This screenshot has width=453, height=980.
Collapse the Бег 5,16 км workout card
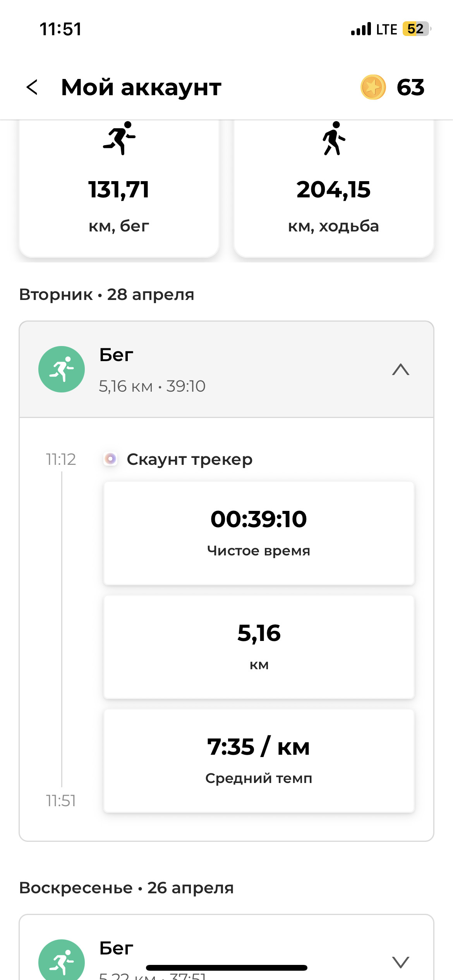pyautogui.click(x=401, y=370)
